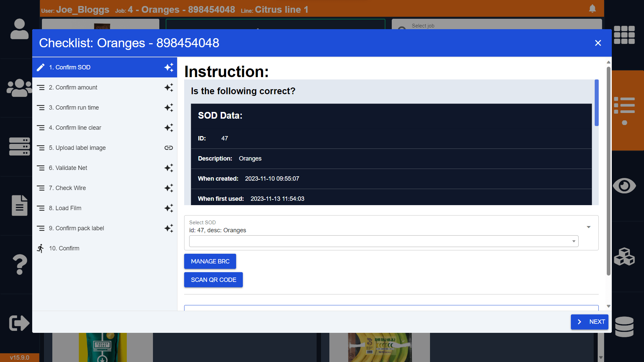
Task: Click the When created timestamp value
Action: (x=272, y=179)
